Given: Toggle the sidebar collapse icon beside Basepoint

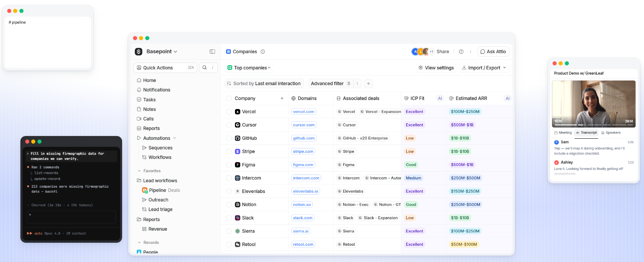Looking at the screenshot, I should [212, 52].
